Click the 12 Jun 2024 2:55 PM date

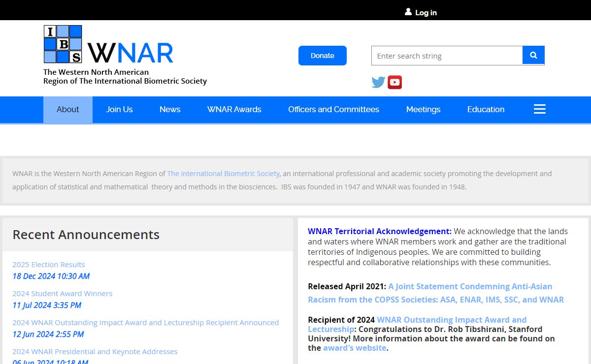point(48,334)
